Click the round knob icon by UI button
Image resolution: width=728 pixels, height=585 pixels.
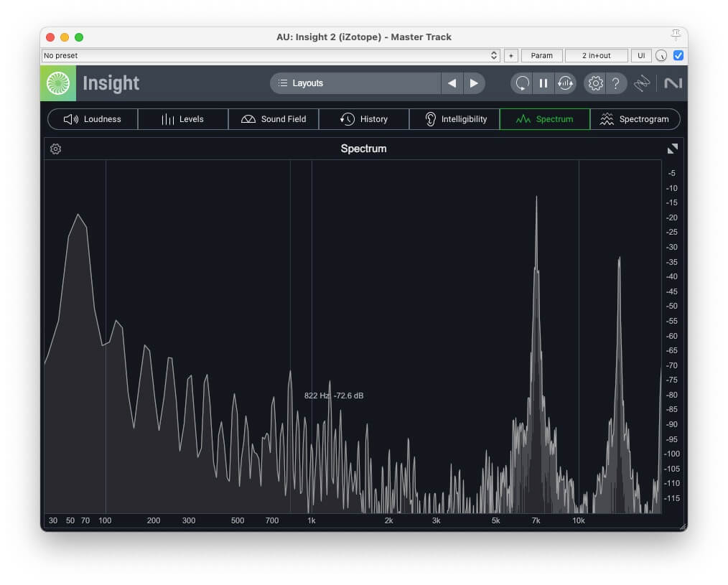[x=661, y=55]
